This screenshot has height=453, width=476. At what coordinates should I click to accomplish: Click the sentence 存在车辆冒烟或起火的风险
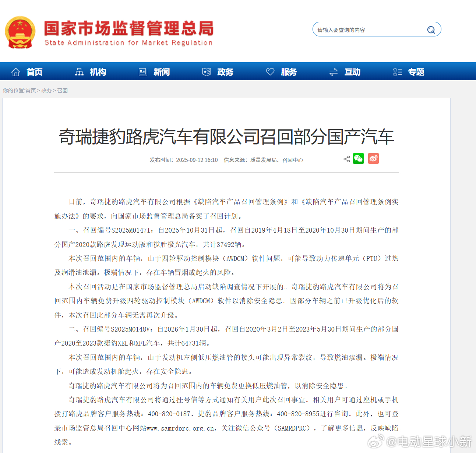click(188, 273)
